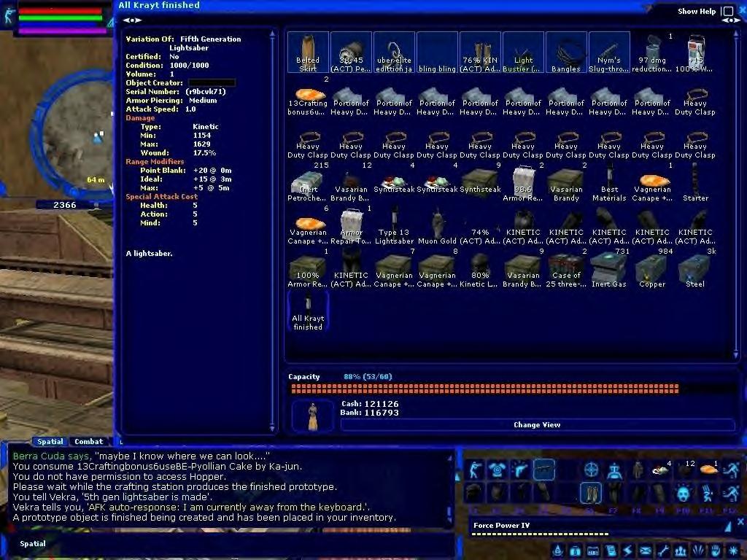
Task: Activate the screaming face toolbar ability
Action: 684,493
